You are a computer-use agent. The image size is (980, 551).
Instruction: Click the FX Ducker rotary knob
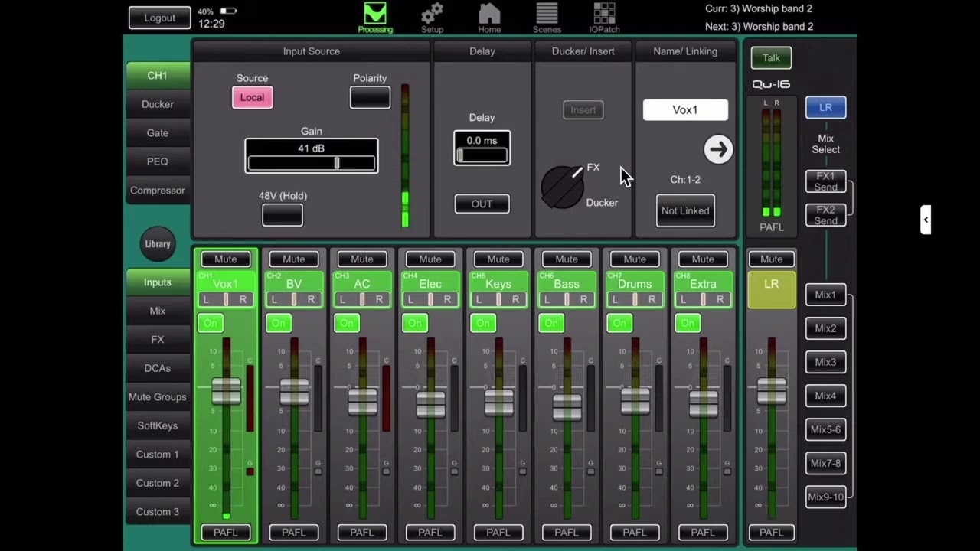[x=563, y=187]
